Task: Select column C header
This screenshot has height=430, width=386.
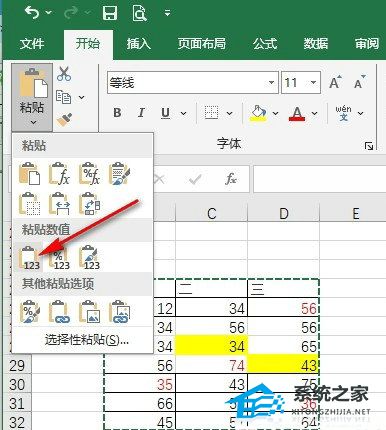Action: [211, 213]
